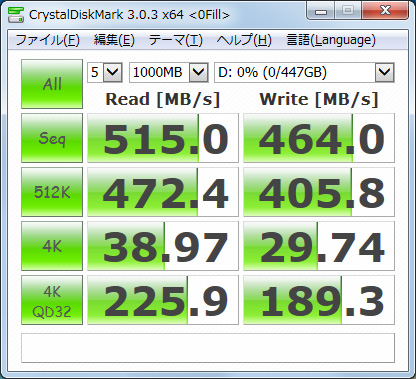Start the 4K QD32 test
This screenshot has width=416, height=379.
click(x=52, y=300)
